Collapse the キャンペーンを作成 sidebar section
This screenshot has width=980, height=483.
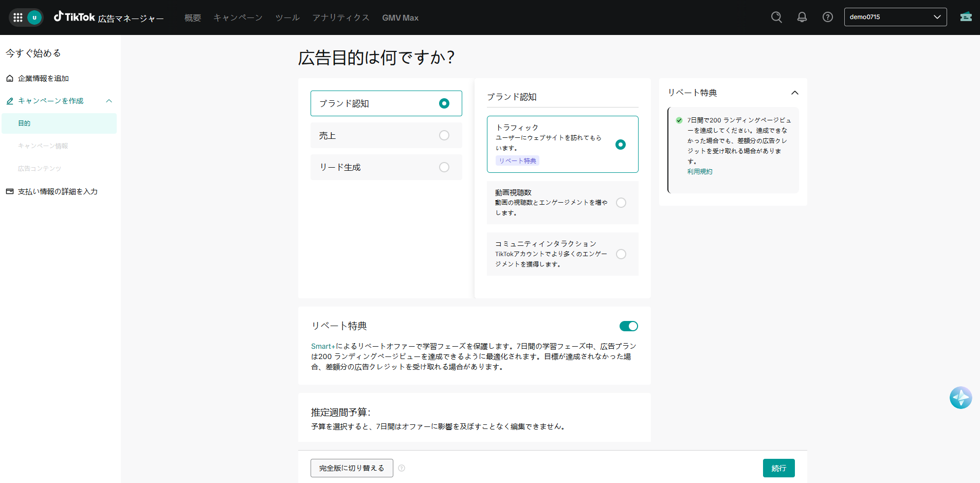click(109, 101)
